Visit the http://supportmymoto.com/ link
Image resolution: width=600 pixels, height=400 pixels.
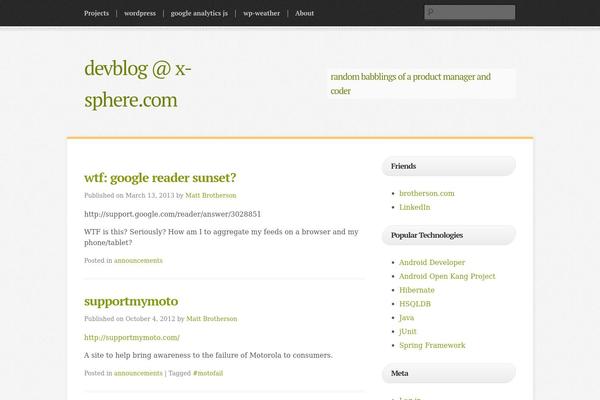point(132,337)
